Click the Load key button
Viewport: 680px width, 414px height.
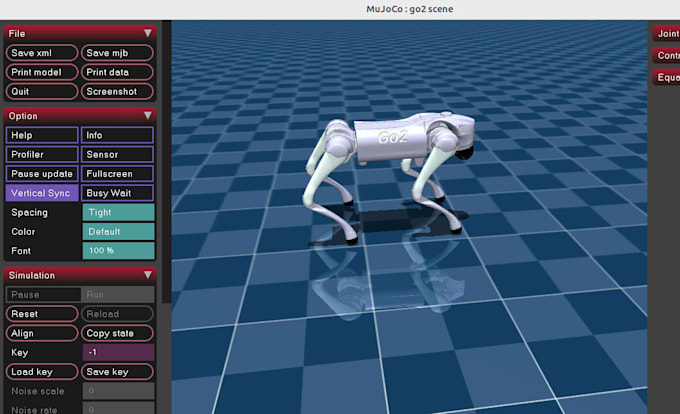point(42,372)
